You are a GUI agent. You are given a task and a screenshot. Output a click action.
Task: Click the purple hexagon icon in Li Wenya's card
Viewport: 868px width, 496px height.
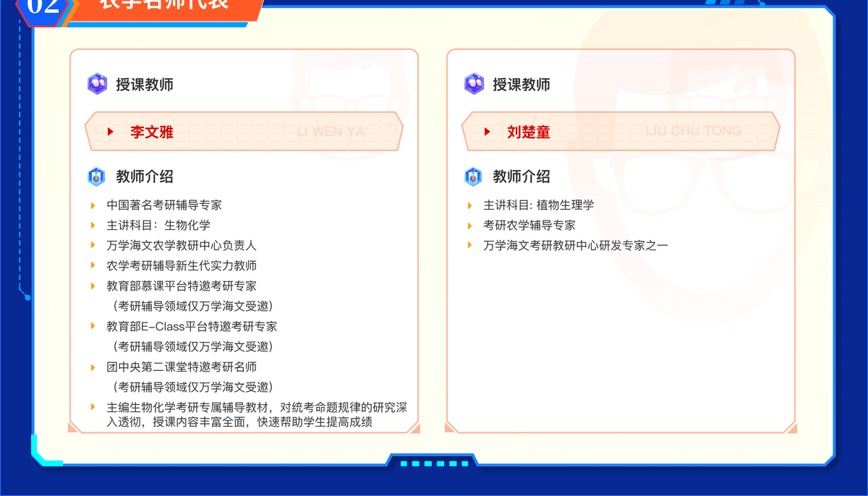97,84
